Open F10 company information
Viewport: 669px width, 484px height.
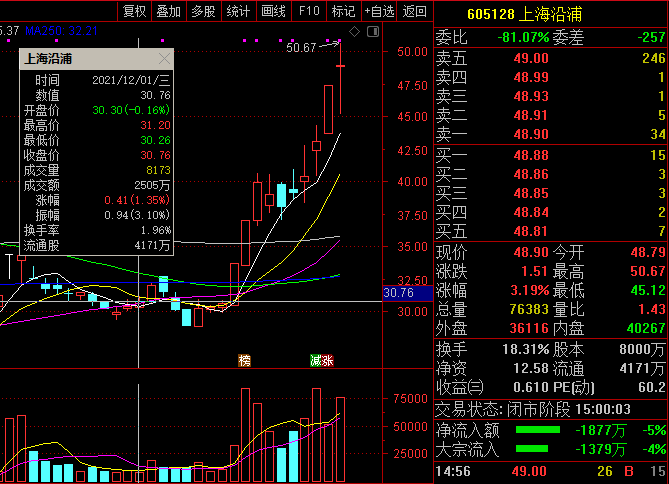pyautogui.click(x=309, y=11)
